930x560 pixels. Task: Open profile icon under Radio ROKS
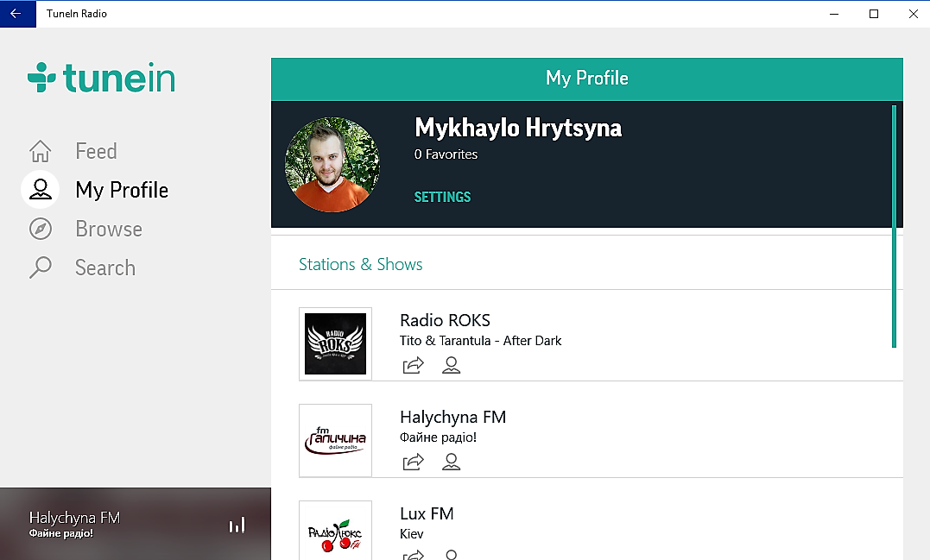pyautogui.click(x=451, y=365)
